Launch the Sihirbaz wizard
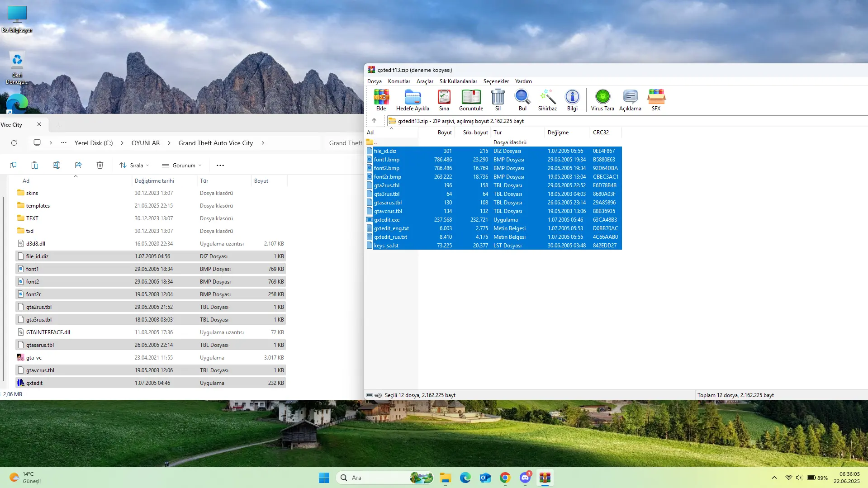 click(547, 100)
